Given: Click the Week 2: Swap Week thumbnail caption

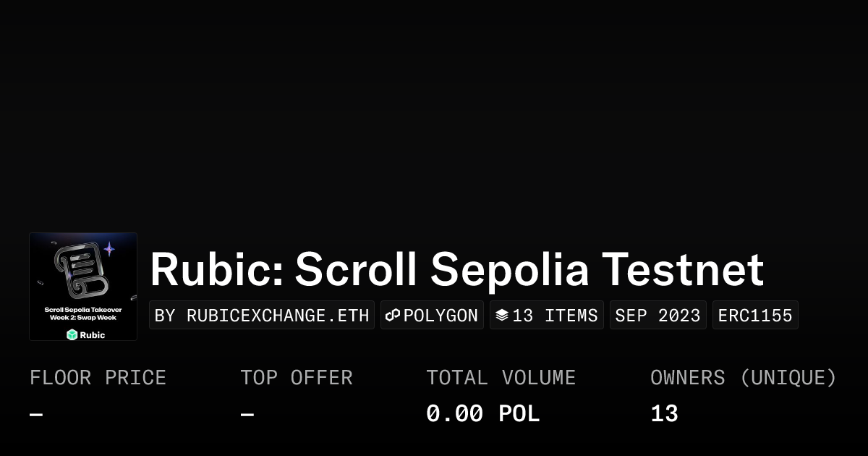Looking at the screenshot, I should pos(83,317).
